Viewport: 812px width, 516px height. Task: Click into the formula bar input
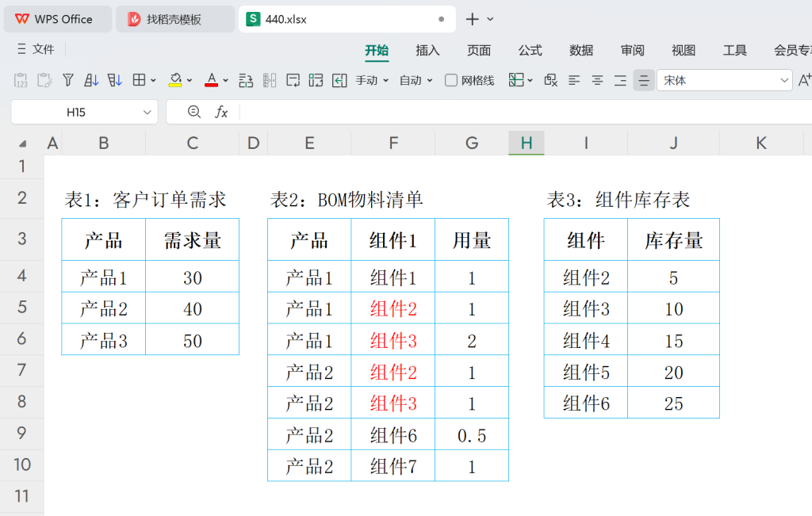click(526, 112)
